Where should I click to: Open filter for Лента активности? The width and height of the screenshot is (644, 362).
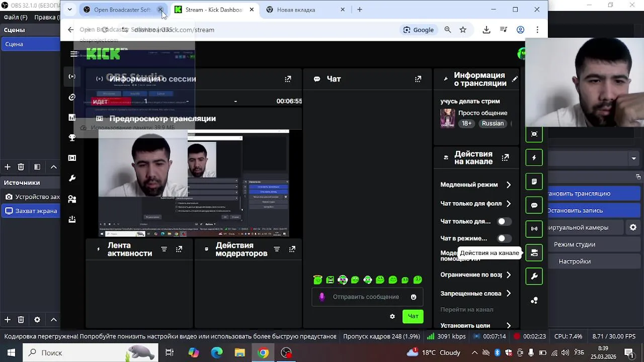tap(164, 249)
